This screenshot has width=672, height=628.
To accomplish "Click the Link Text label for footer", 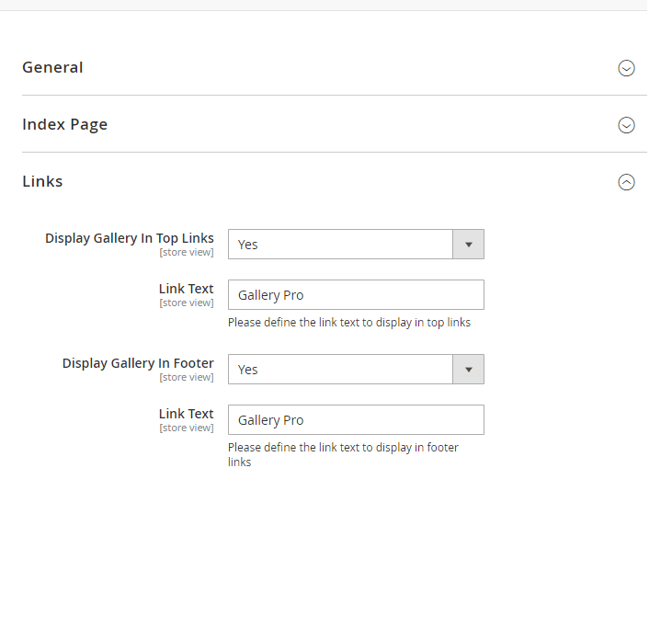I will tap(186, 414).
